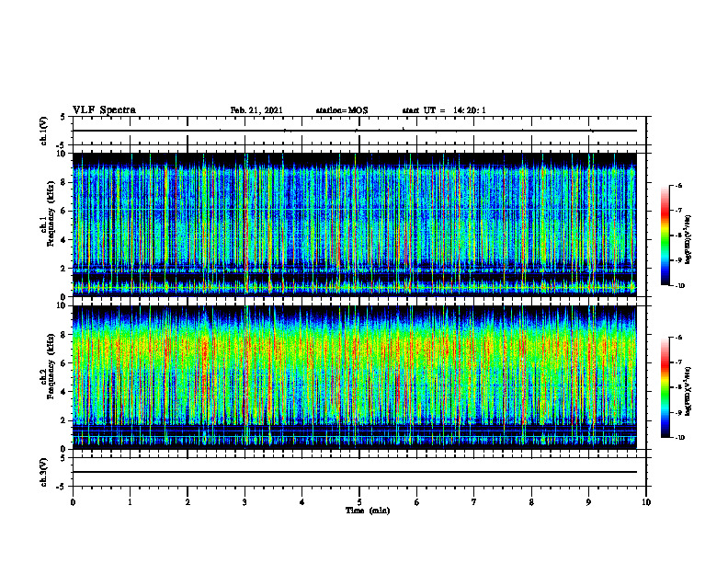Click the "4" kHz tick on ch.2 frequency axis
728x563 pixels.
tap(64, 392)
